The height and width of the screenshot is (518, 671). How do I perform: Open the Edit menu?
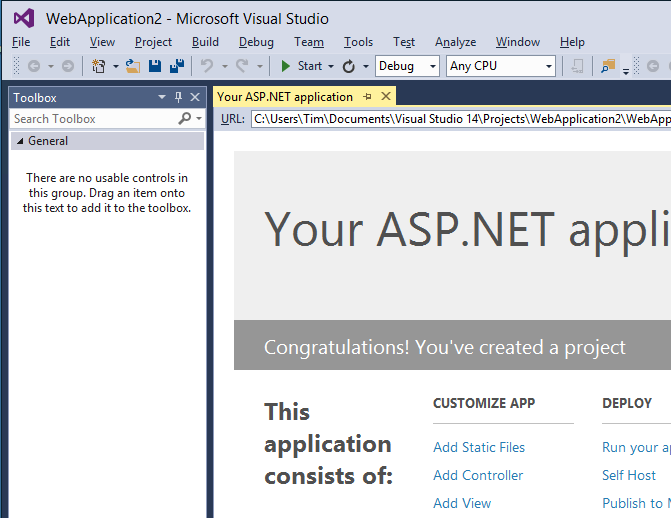pos(59,42)
